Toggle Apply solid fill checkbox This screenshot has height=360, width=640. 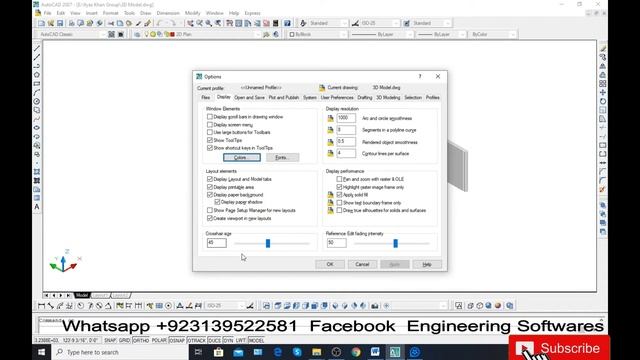(x=339, y=195)
